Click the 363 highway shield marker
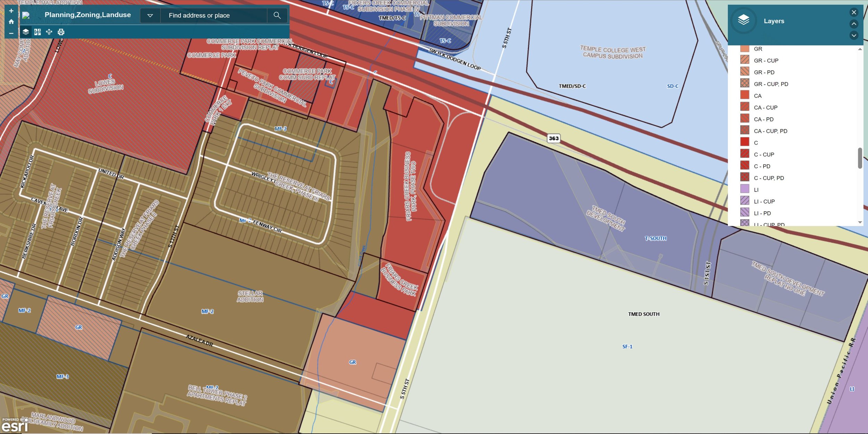This screenshot has width=868, height=434. click(554, 138)
